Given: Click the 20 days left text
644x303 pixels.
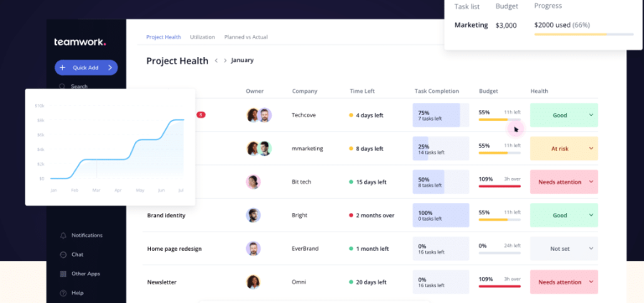Looking at the screenshot, I should tap(371, 282).
